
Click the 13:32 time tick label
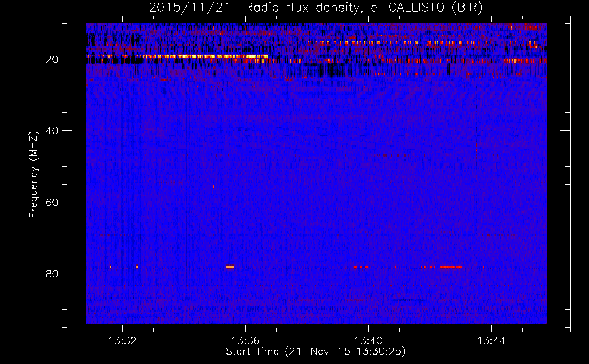[x=123, y=341]
